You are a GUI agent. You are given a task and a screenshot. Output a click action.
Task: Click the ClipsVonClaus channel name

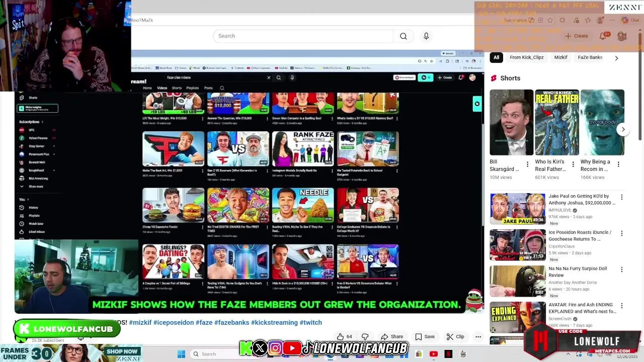coord(561,246)
